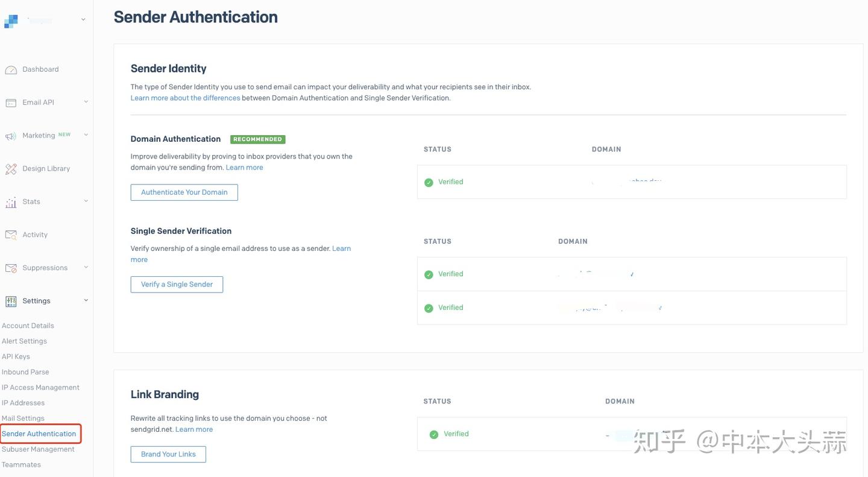Image resolution: width=868 pixels, height=477 pixels.
Task: Click the Authenticate Your Domain button
Action: pyautogui.click(x=184, y=192)
